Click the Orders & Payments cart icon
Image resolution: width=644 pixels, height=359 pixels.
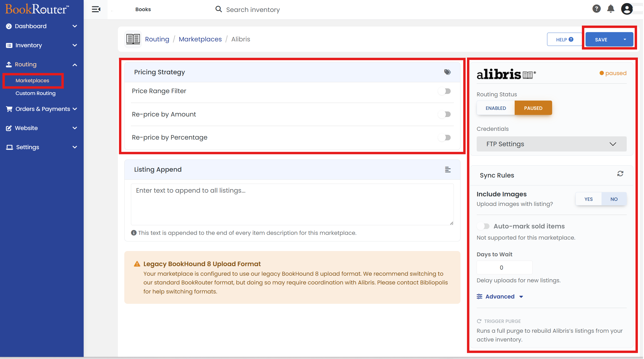(x=9, y=109)
